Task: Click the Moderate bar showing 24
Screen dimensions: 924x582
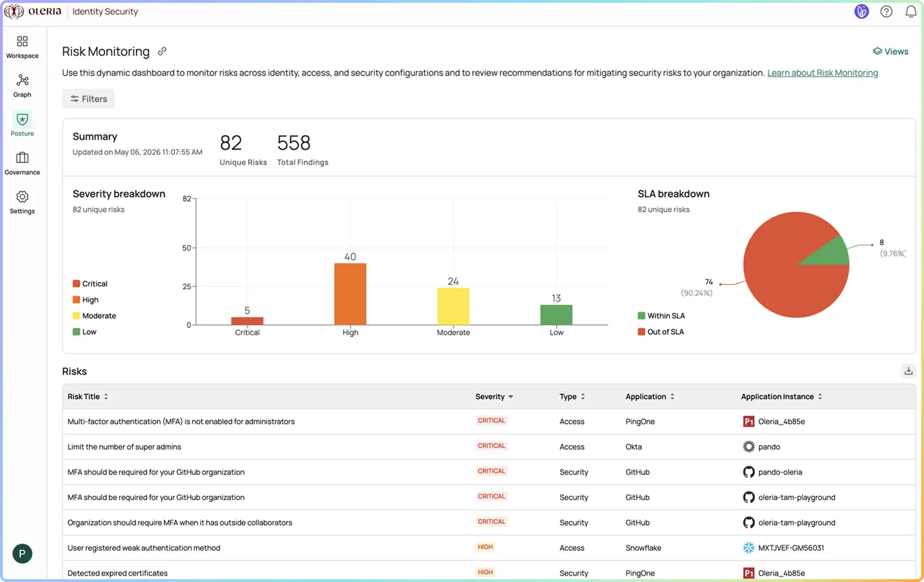Action: tap(453, 306)
